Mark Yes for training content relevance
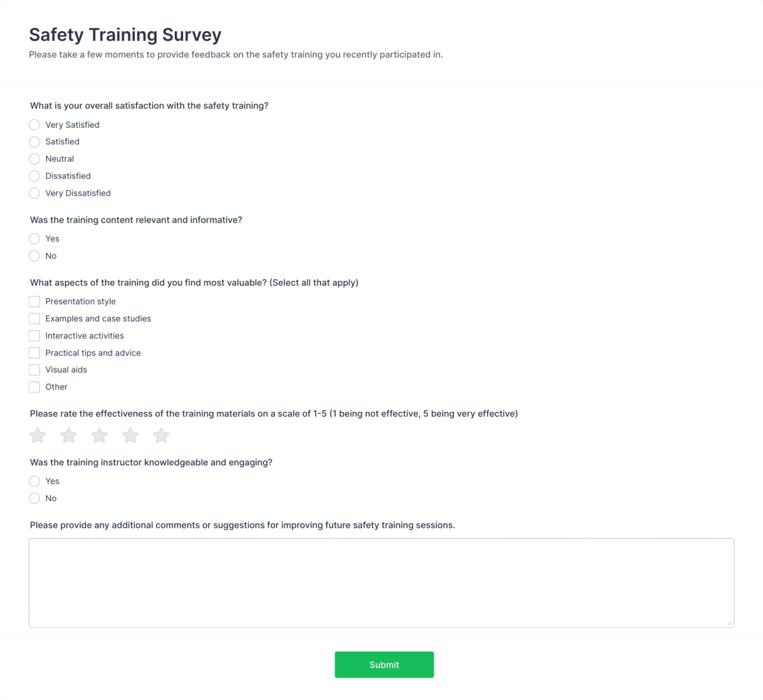The width and height of the screenshot is (763, 700). tap(34, 238)
